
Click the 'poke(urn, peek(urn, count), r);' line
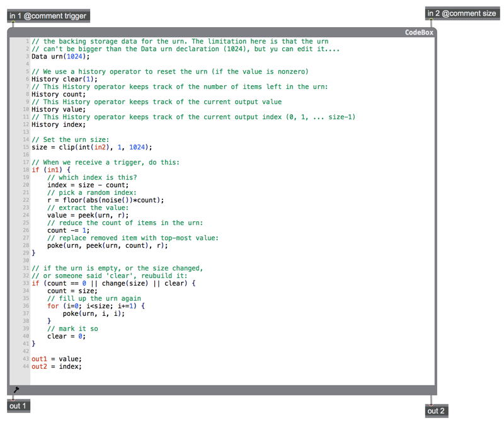(107, 245)
